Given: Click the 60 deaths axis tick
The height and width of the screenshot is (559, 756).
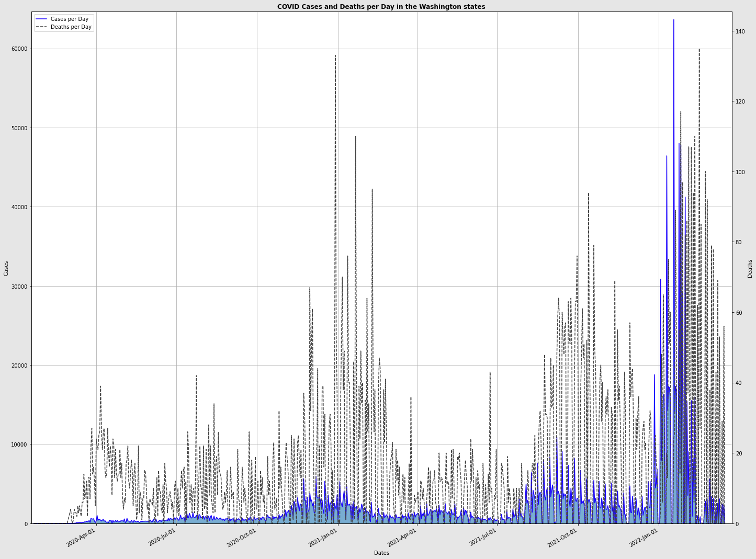Looking at the screenshot, I should (739, 313).
